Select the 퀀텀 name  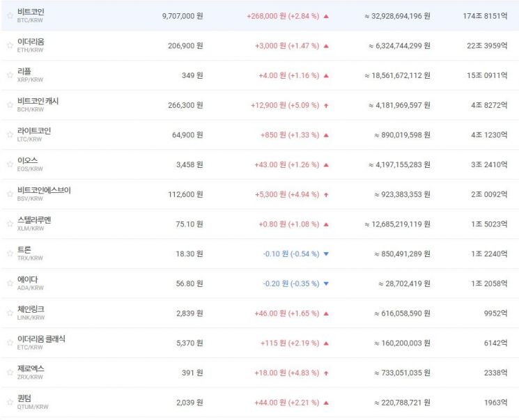[24, 398]
